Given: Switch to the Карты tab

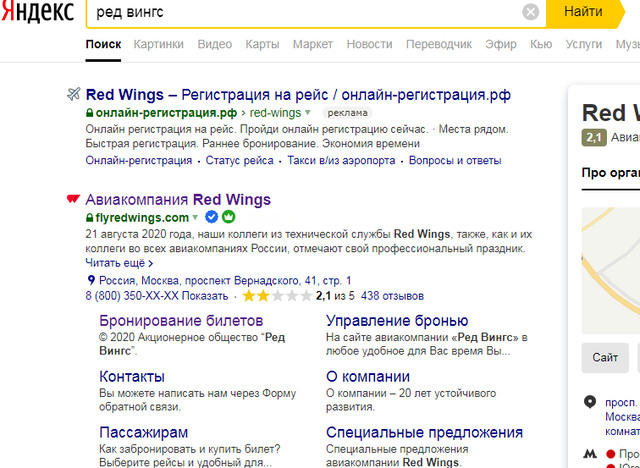Looking at the screenshot, I should 262,44.
